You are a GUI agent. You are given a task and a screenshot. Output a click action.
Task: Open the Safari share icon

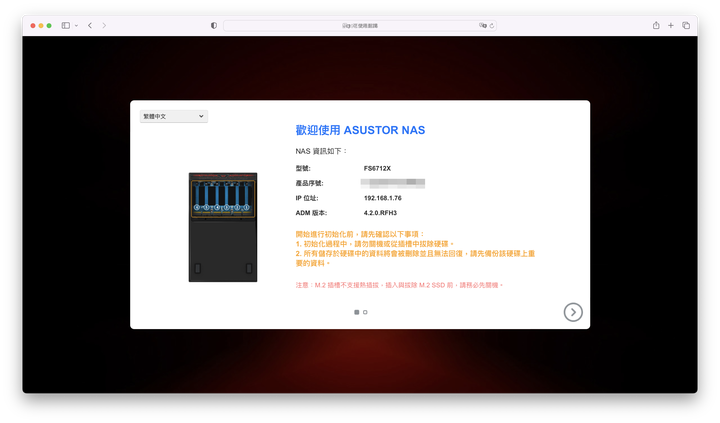656,25
